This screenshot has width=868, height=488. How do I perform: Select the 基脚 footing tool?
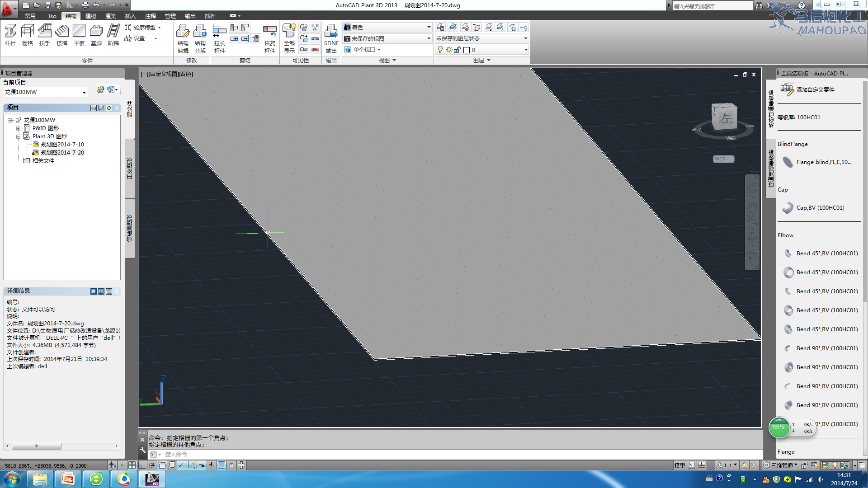96,35
